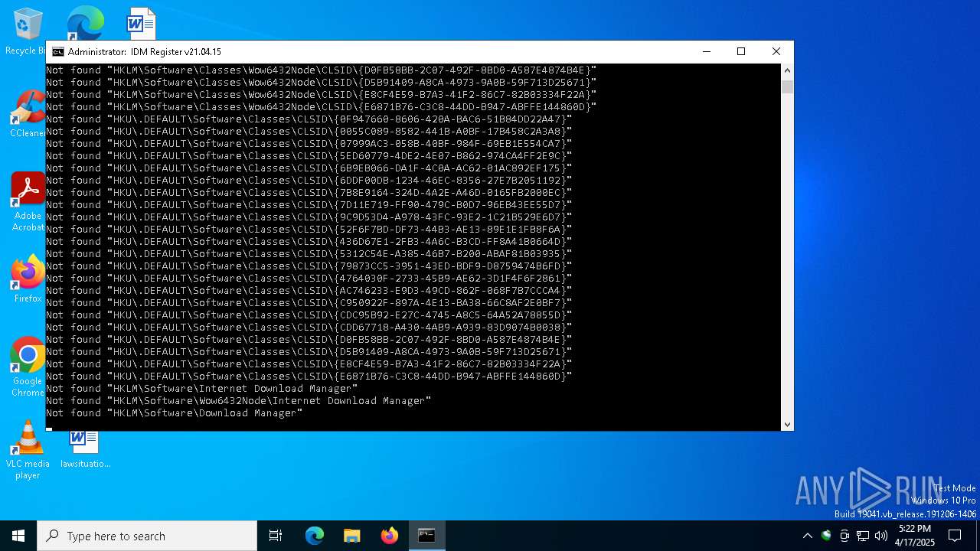The image size is (980, 551).
Task: Click the green security shield tray icon
Action: pyautogui.click(x=826, y=536)
